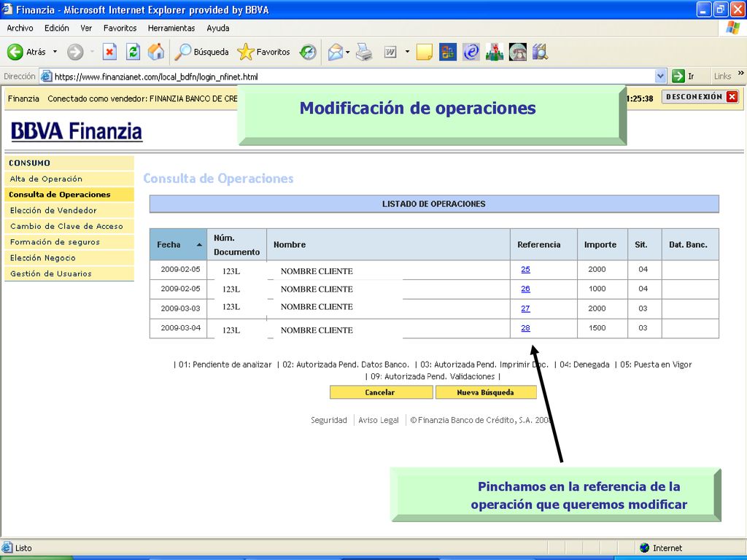This screenshot has height=560, width=747.
Task: Open the Búsqueda search tool
Action: pos(201,52)
